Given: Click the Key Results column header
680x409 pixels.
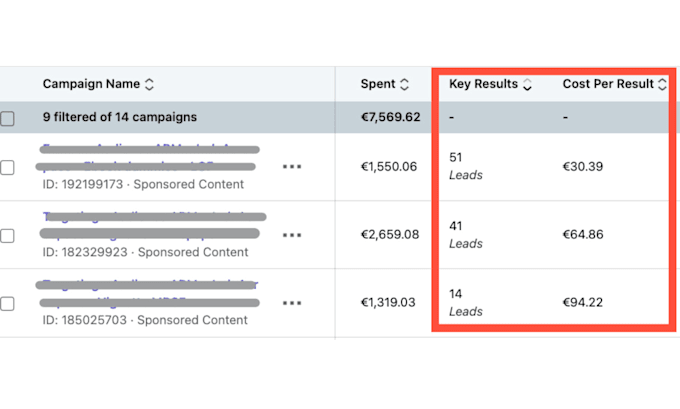Looking at the screenshot, I should (483, 84).
